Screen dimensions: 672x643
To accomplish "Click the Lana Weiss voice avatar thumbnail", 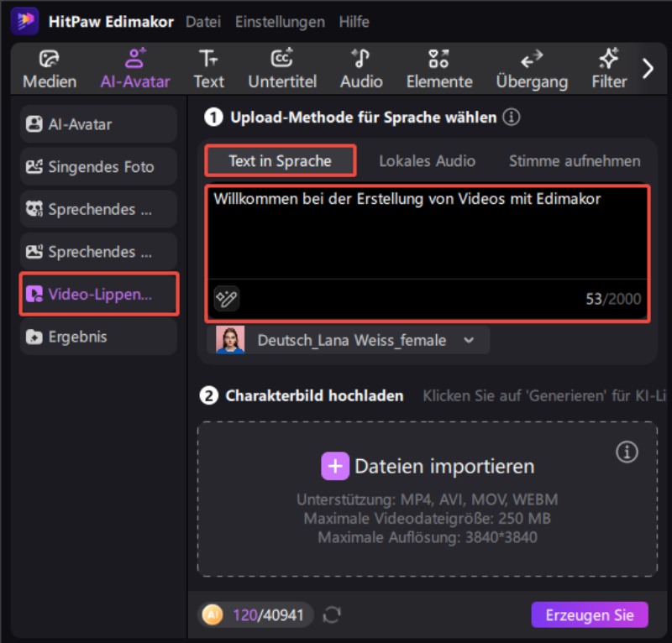I will (x=230, y=340).
